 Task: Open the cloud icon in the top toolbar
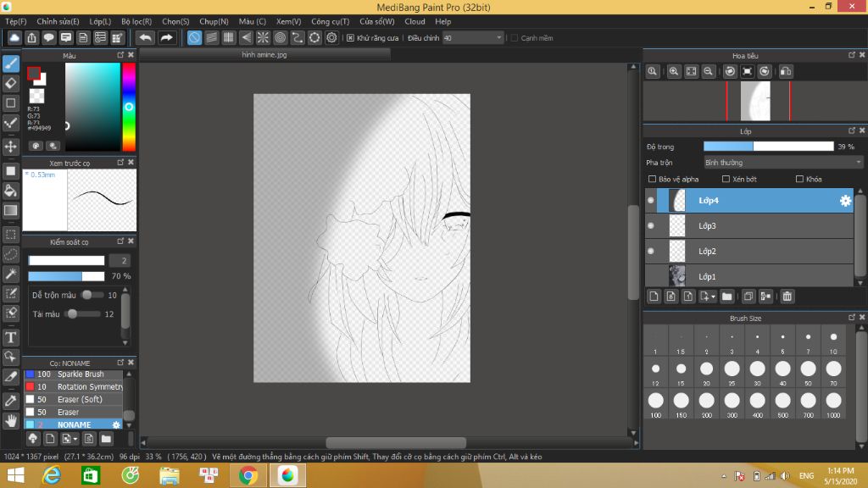(x=14, y=37)
